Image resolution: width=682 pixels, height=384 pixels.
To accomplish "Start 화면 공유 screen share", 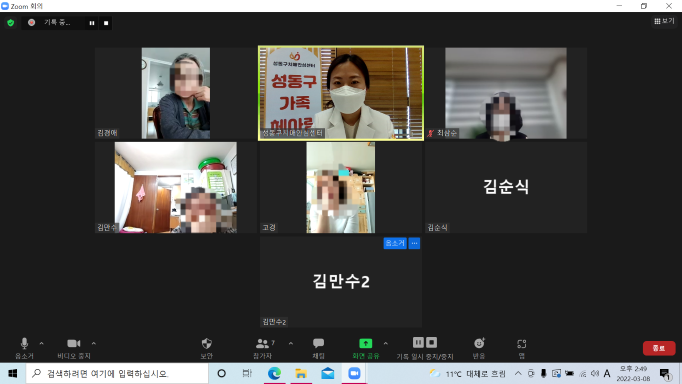I will pos(366,347).
